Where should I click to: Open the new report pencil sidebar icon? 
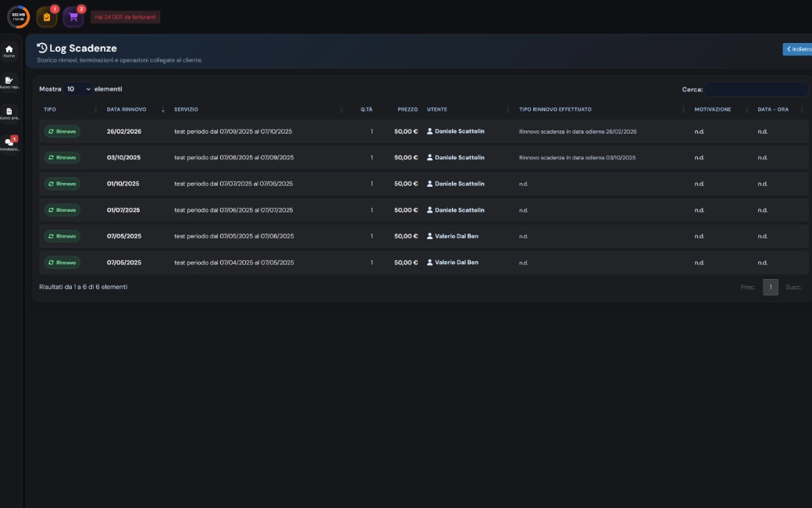coord(9,82)
